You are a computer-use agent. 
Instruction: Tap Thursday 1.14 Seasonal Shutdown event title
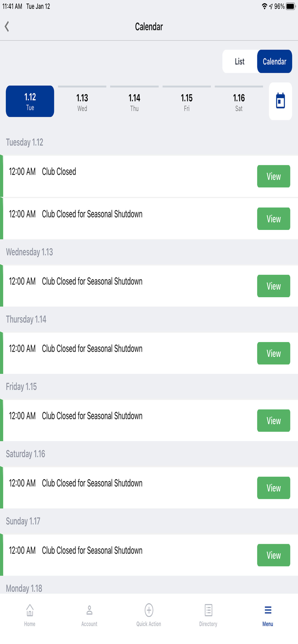[92, 349]
